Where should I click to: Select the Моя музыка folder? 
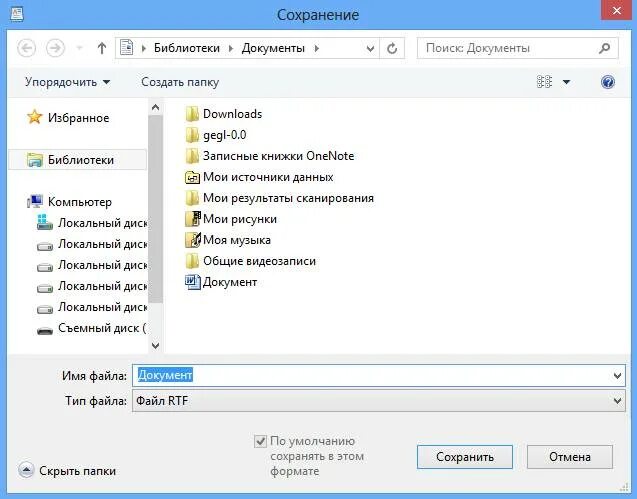[x=228, y=240]
